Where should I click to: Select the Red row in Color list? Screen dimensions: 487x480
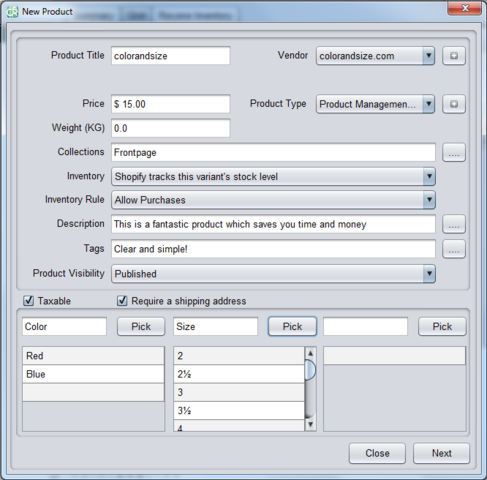coord(93,356)
